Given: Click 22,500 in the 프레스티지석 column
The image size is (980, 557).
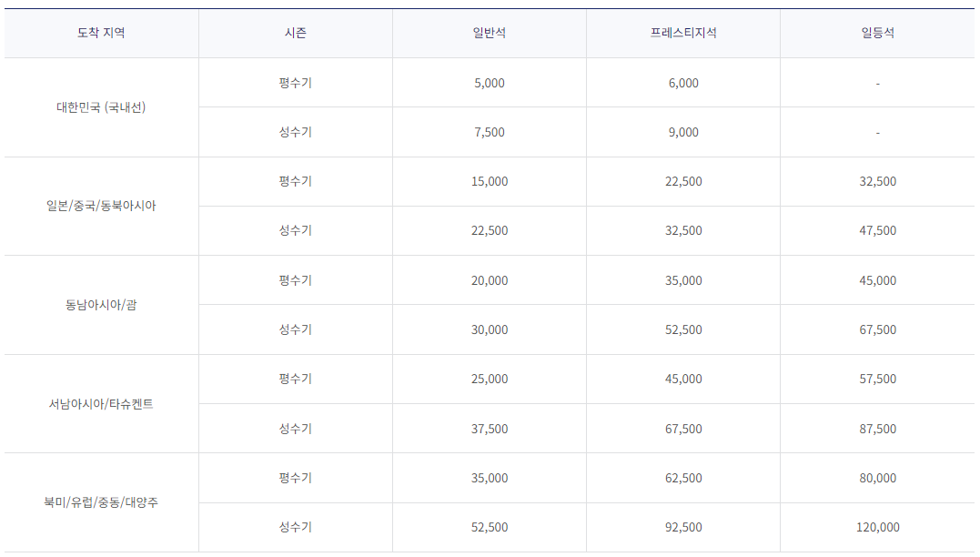Looking at the screenshot, I should [683, 181].
